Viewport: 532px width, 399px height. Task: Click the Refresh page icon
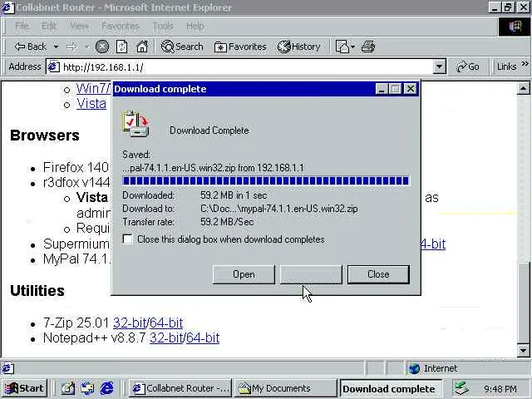point(121,47)
